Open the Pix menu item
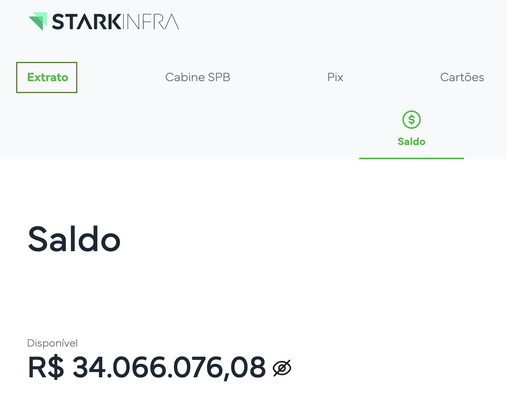Screen dimensions: 507x420 (335, 77)
